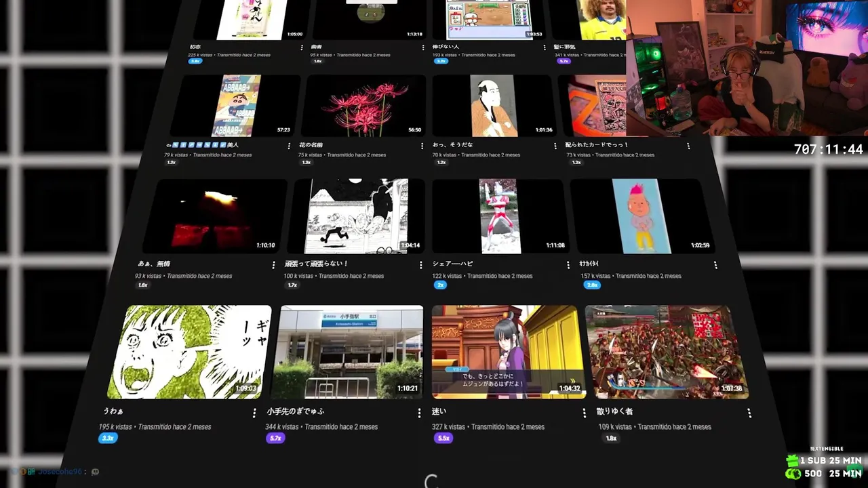Click the '327 k vistas' text under 迷い
The height and width of the screenshot is (488, 868).
click(449, 427)
